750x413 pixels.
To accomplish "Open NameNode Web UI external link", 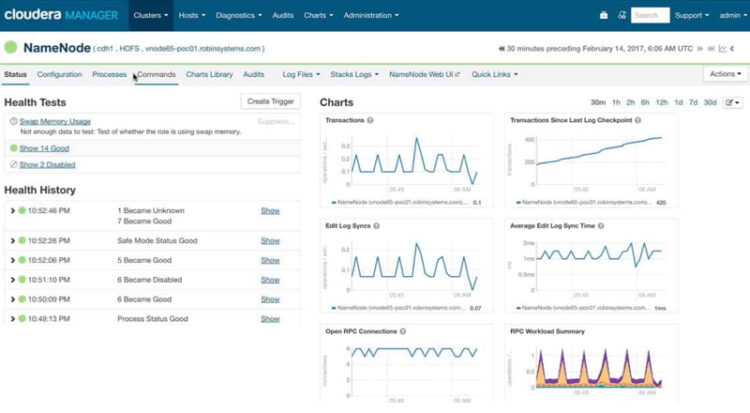I will (x=424, y=75).
